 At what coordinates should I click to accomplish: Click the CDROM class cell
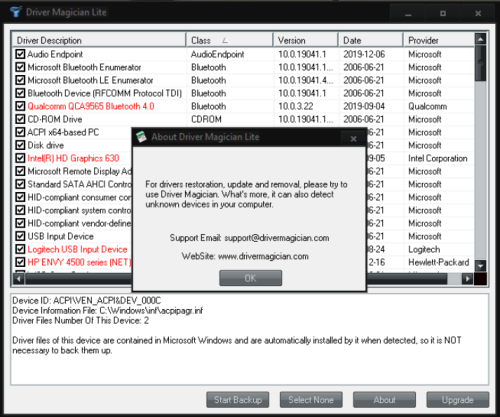(x=206, y=119)
